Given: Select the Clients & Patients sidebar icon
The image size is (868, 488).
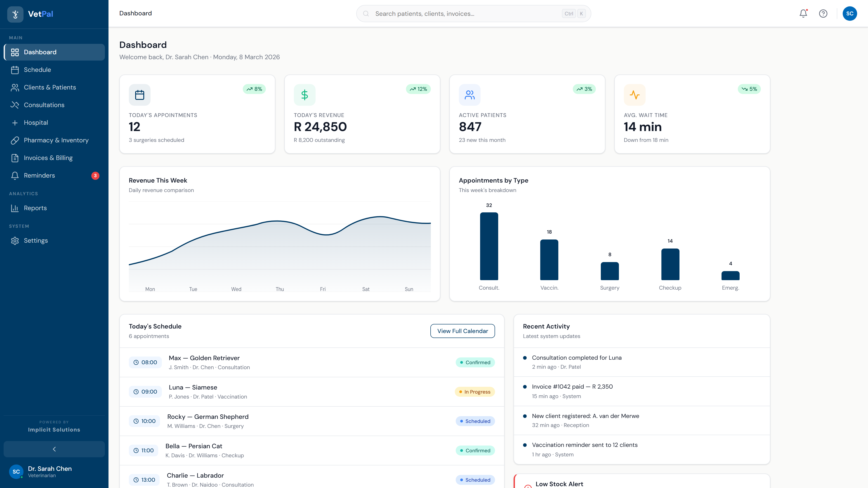Looking at the screenshot, I should tap(15, 87).
